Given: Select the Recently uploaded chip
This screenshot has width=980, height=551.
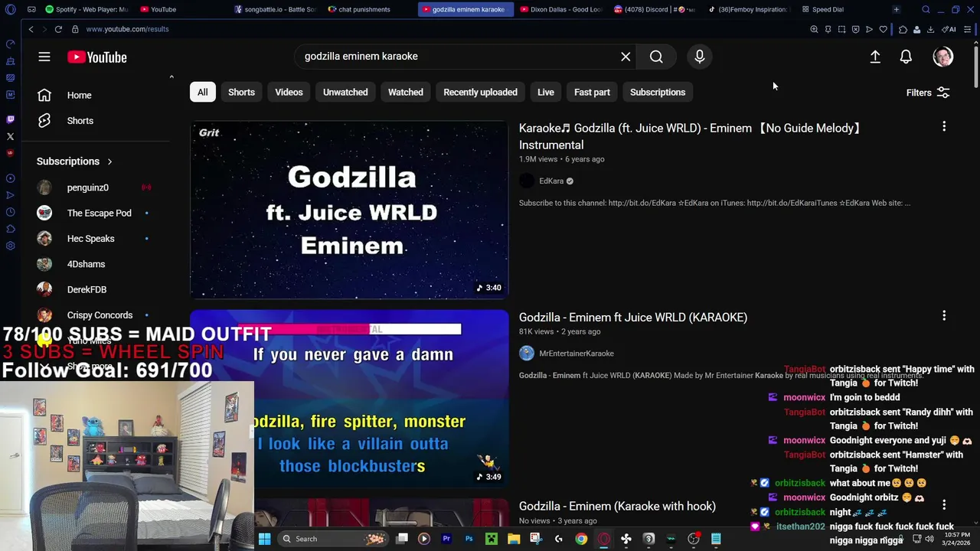Looking at the screenshot, I should tap(480, 92).
